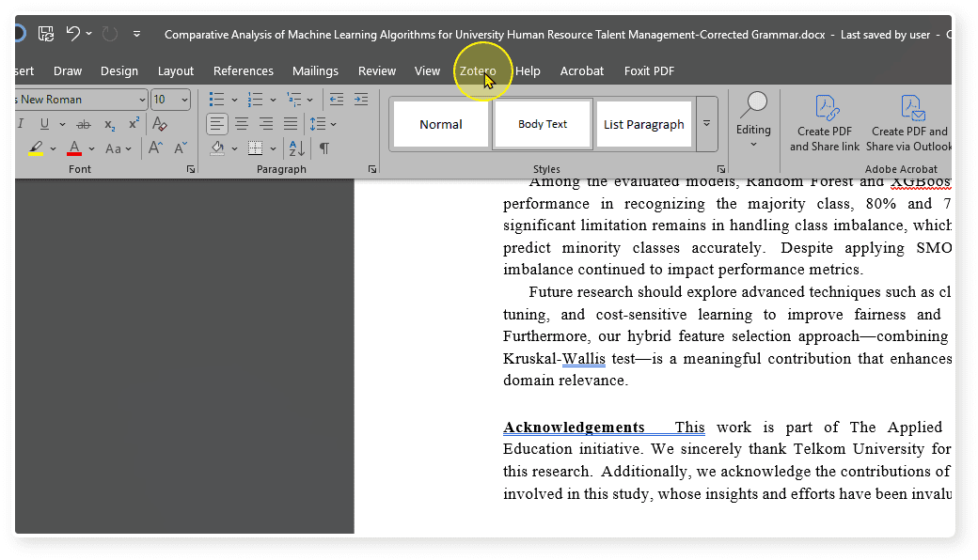Open the Draw ribbon tab
Image resolution: width=978 pixels, height=560 pixels.
tap(68, 71)
